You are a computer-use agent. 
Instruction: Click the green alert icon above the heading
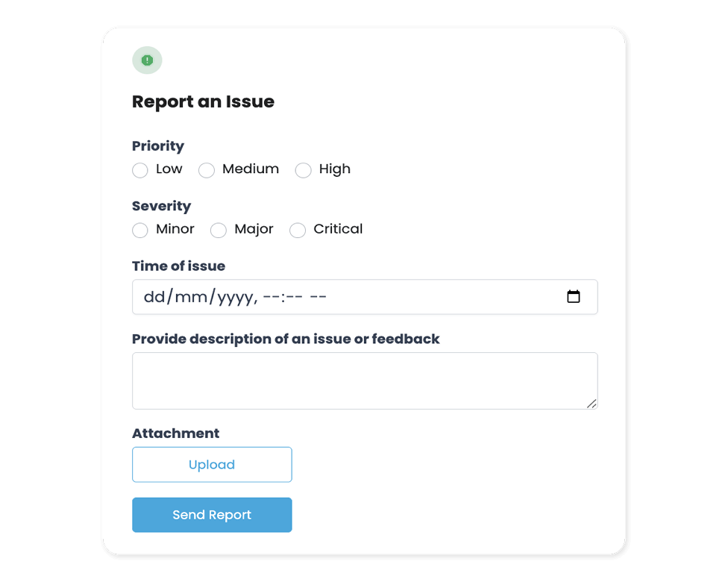pos(147,60)
